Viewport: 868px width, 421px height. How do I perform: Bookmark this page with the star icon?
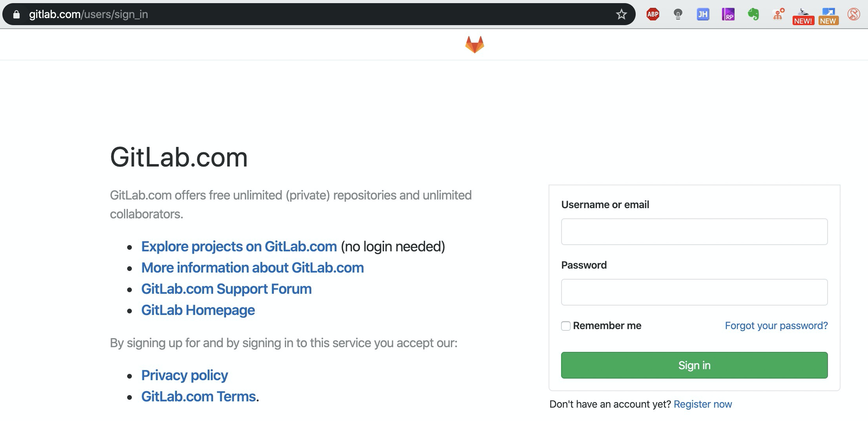(x=621, y=15)
